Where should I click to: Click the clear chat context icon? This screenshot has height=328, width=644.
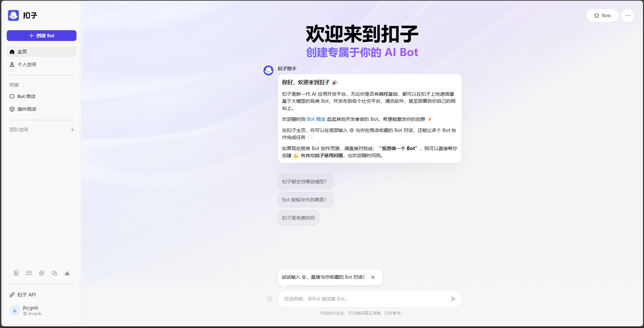[270, 299]
